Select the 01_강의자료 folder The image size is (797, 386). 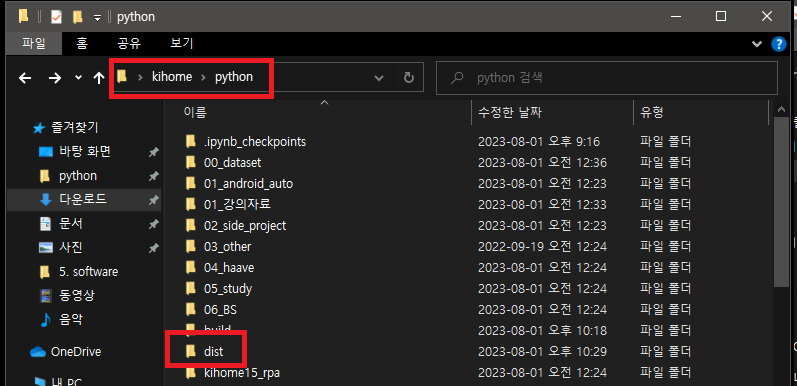(237, 204)
